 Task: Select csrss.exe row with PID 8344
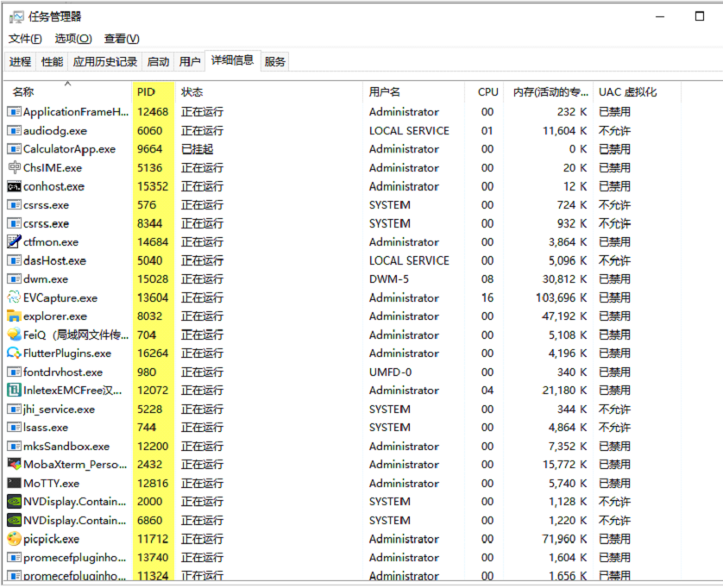point(343,223)
